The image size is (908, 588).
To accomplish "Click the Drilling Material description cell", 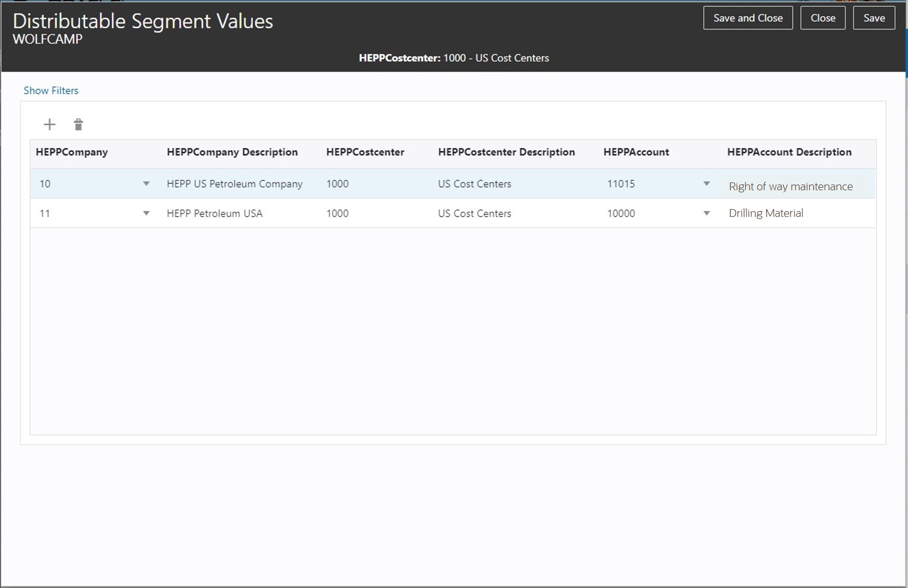I will click(x=766, y=213).
